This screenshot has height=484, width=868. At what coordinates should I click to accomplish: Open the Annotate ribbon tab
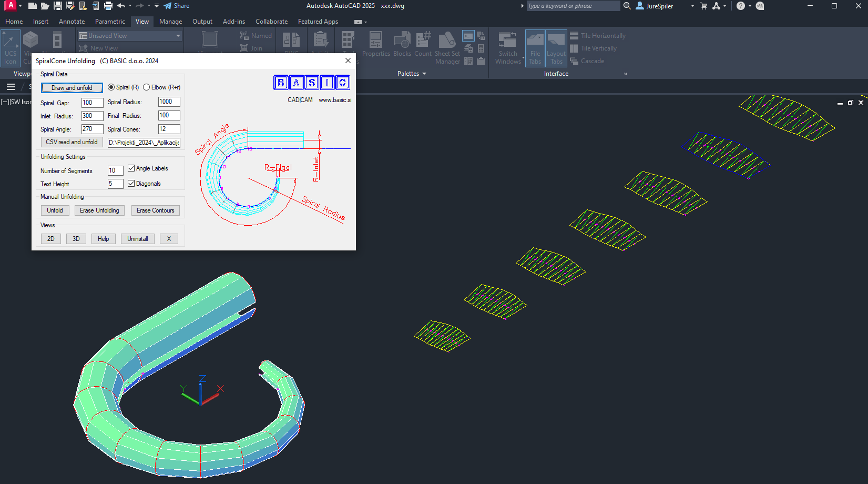[72, 22]
